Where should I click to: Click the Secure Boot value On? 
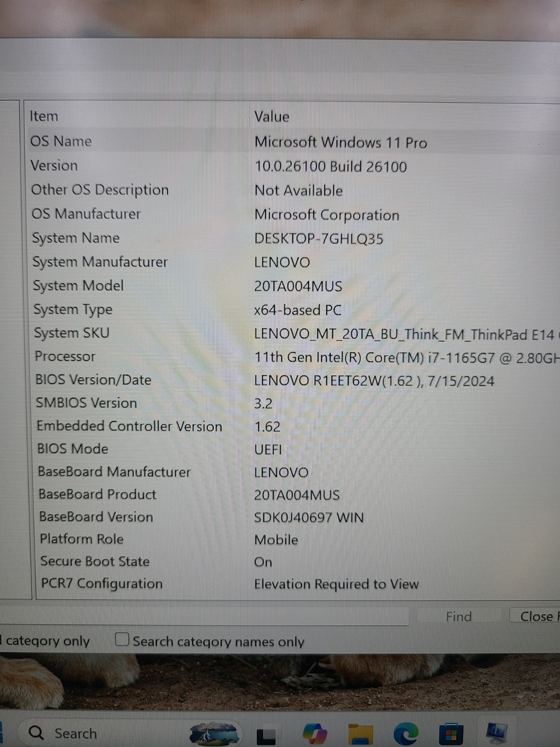click(x=263, y=562)
